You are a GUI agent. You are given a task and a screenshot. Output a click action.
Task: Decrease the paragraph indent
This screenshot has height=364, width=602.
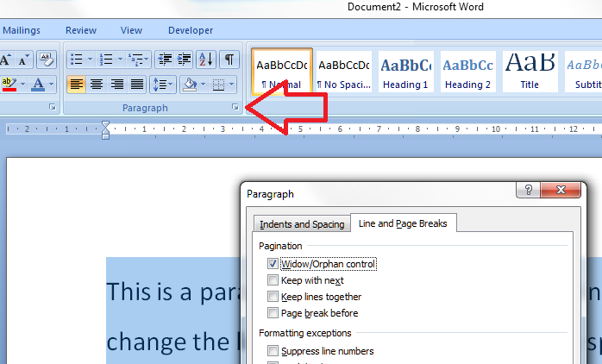click(x=165, y=60)
